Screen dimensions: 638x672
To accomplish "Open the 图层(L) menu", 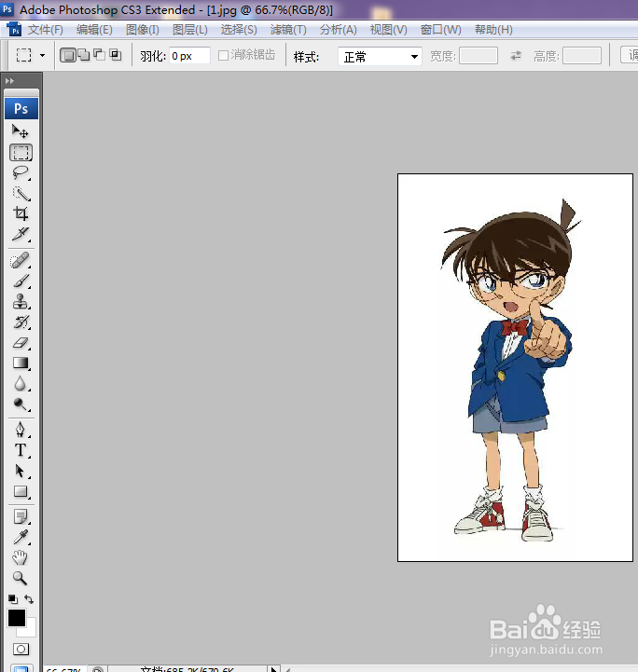I will (190, 30).
